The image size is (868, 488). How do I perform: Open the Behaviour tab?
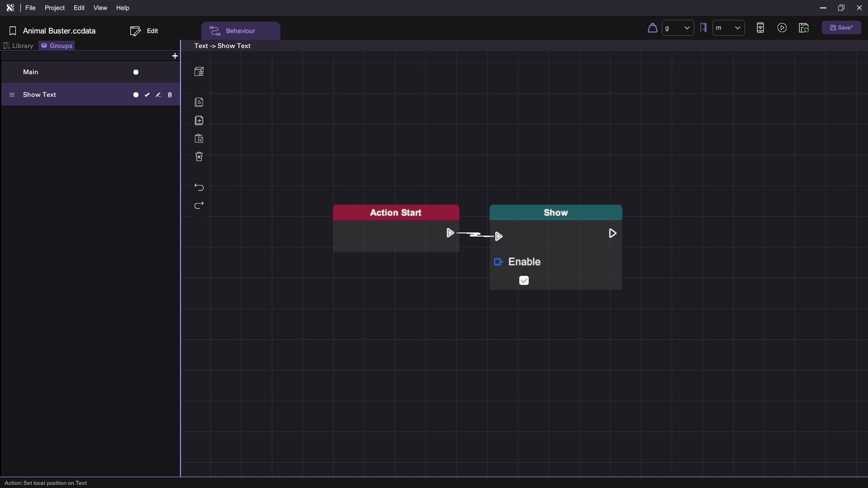(241, 31)
